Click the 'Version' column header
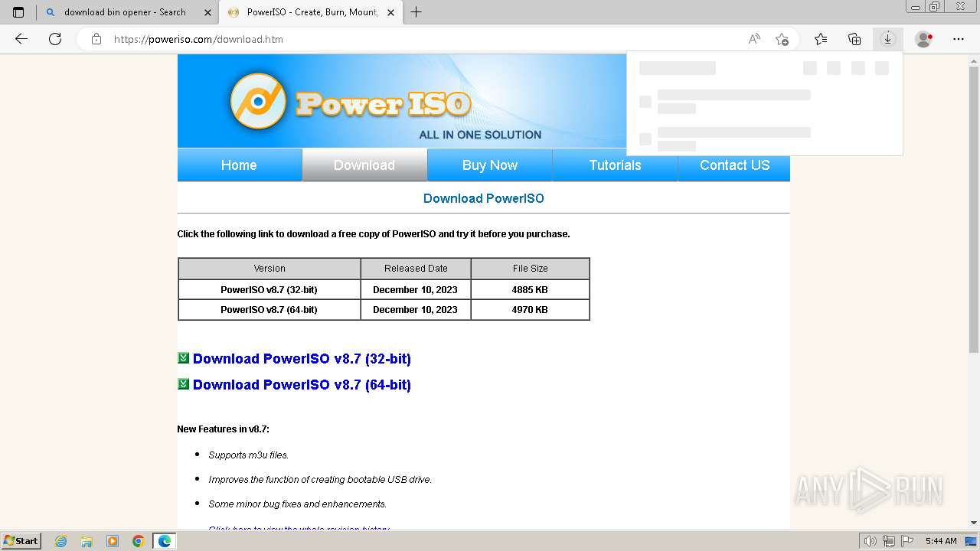The image size is (980, 551). click(269, 269)
